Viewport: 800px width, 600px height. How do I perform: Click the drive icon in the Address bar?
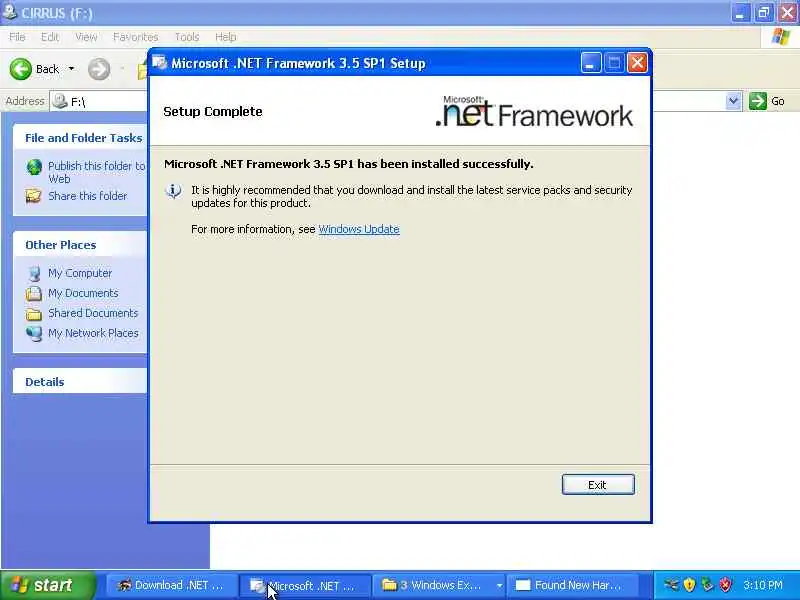(x=60, y=101)
